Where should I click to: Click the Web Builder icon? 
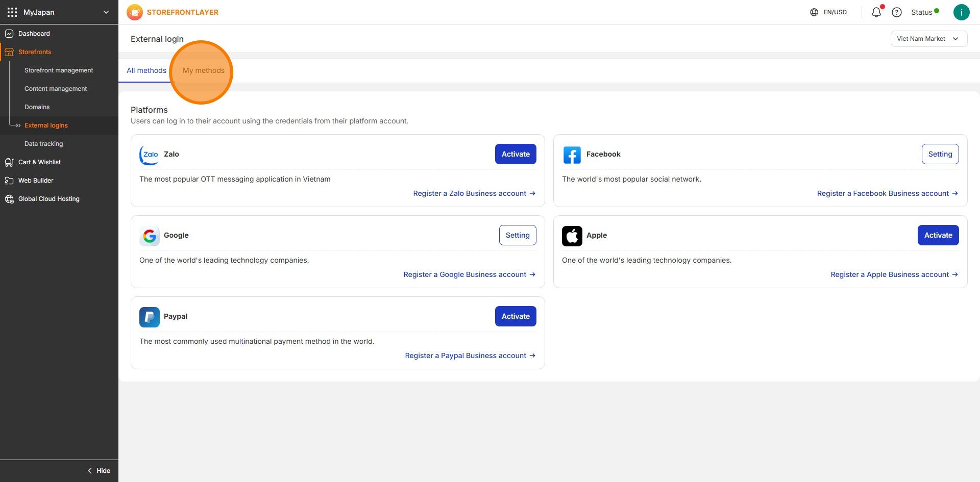9,181
